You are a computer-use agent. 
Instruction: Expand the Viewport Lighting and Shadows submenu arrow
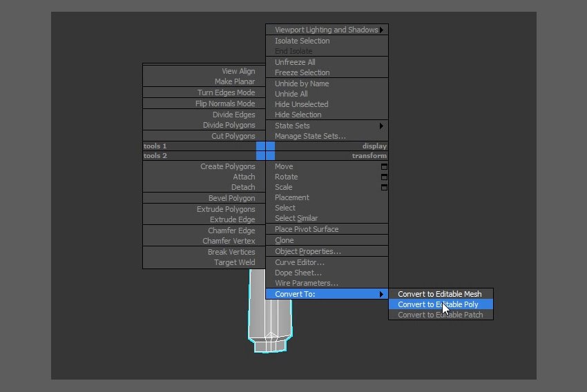coord(381,30)
